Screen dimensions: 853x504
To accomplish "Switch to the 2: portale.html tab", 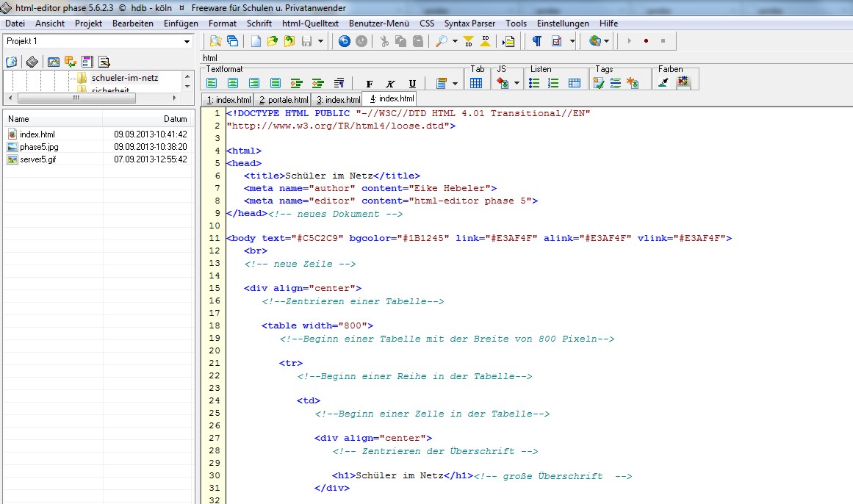I will pos(284,99).
